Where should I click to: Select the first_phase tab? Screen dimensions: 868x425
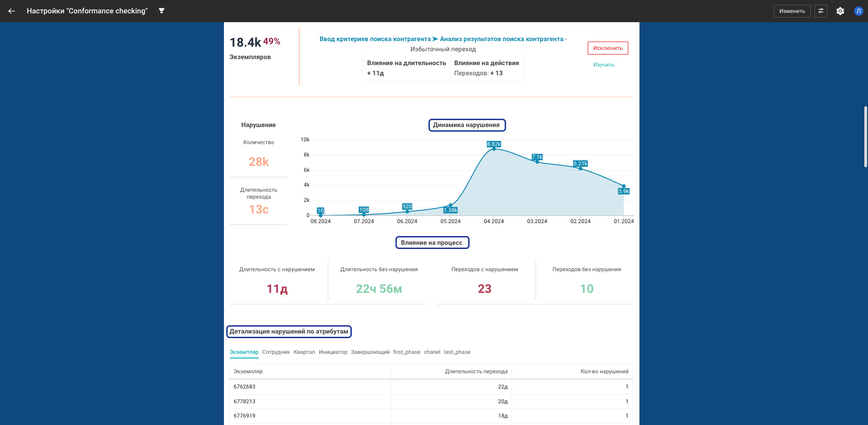coord(406,352)
